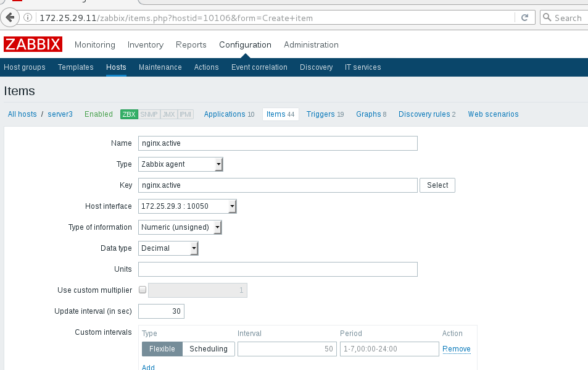The height and width of the screenshot is (370, 588).
Task: Click Add under custom intervals
Action: [148, 367]
